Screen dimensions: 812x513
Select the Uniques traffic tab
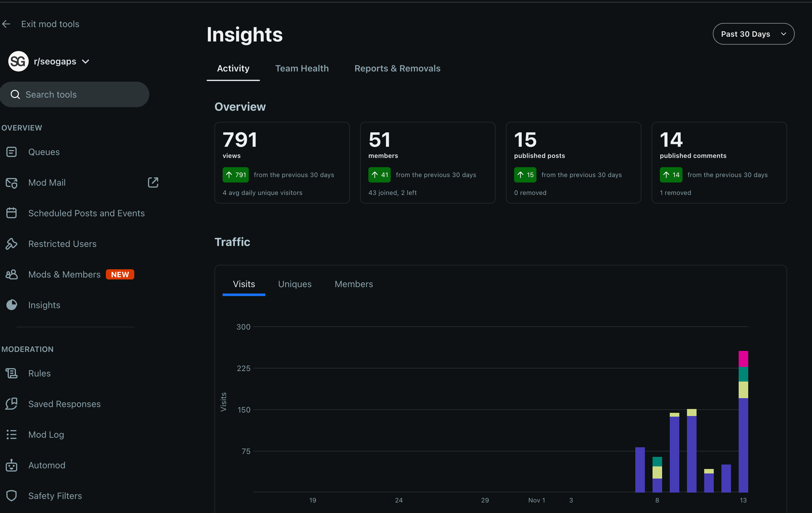point(295,284)
